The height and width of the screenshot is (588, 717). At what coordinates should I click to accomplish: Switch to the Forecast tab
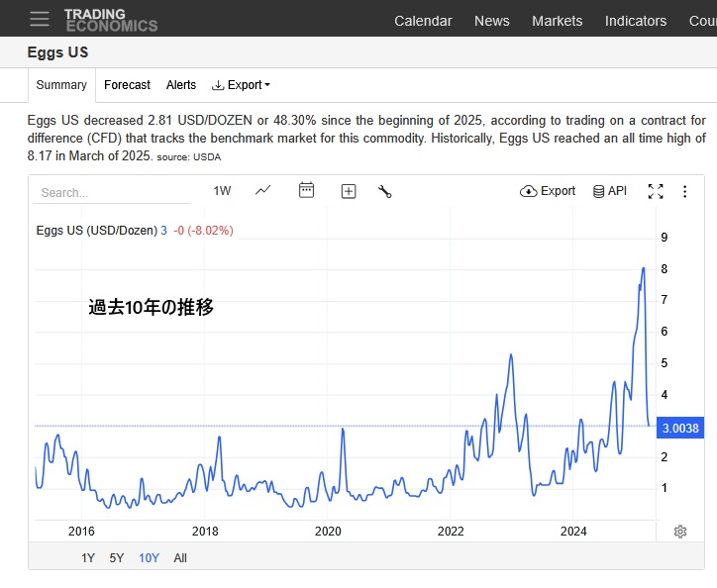coord(127,85)
